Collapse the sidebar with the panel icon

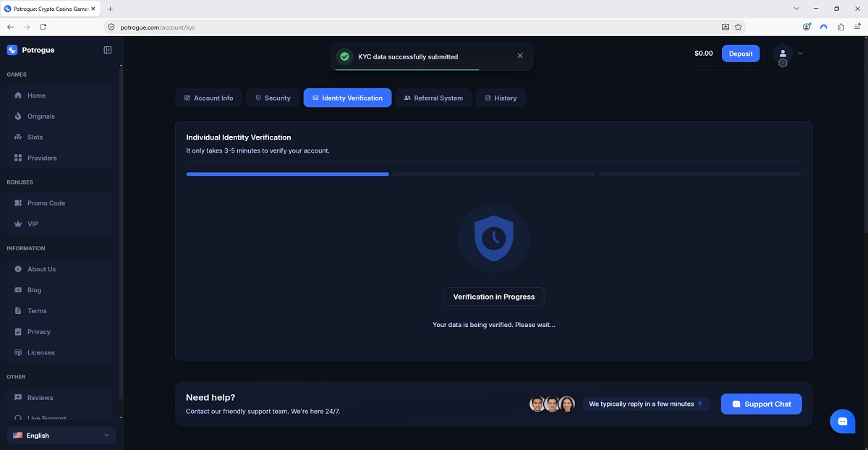(x=108, y=50)
